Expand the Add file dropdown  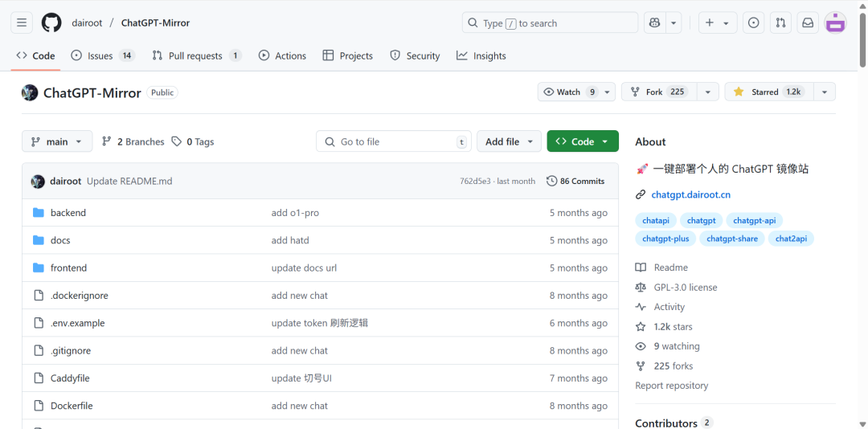pos(509,141)
